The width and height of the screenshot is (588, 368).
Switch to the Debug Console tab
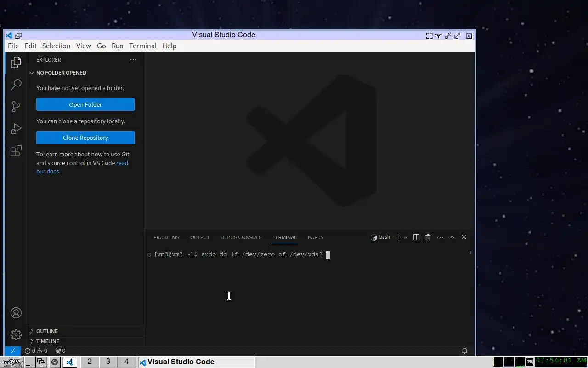click(x=241, y=237)
